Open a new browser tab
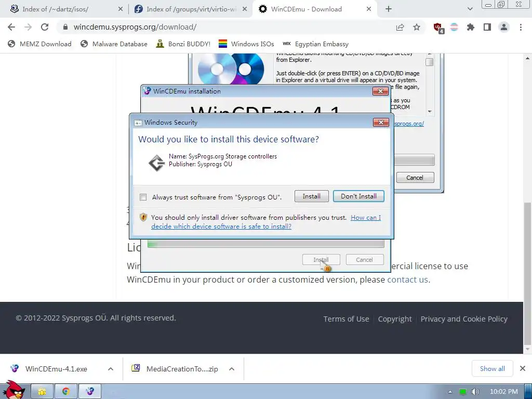Screen dimensions: 532x399 pyautogui.click(x=389, y=9)
